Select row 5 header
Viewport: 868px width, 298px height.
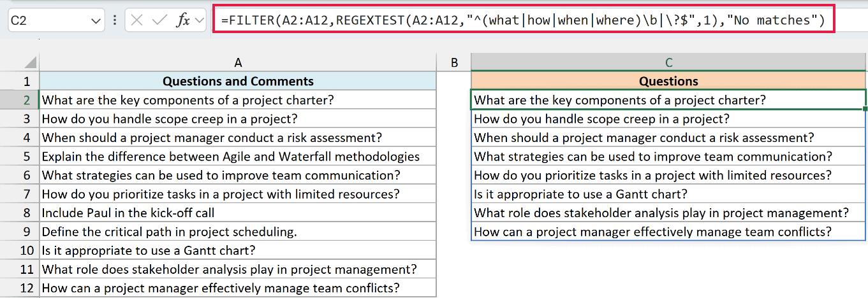coord(20,156)
